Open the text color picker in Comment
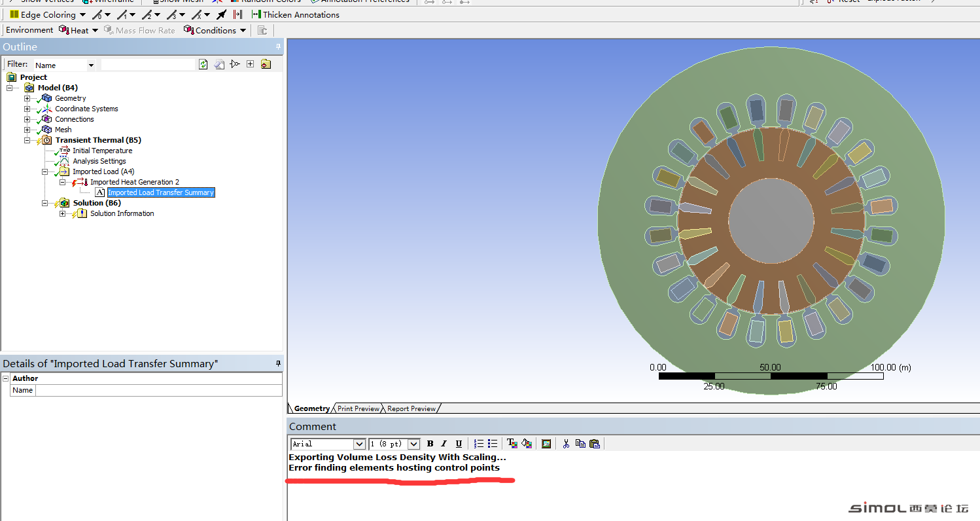 coord(512,444)
